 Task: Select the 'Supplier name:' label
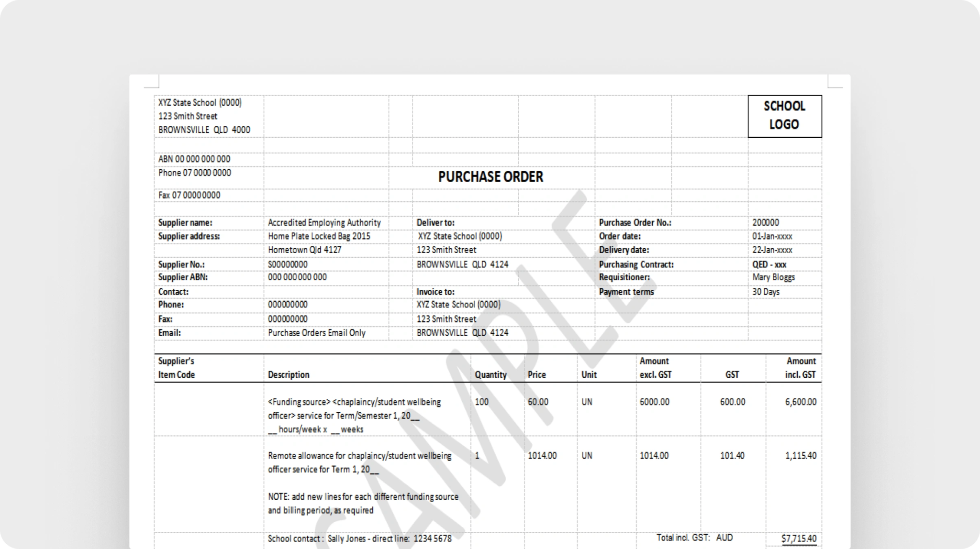tap(185, 222)
